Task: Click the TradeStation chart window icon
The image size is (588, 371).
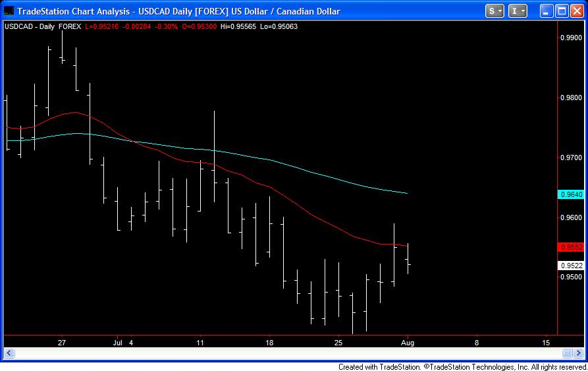Action: 9,11
